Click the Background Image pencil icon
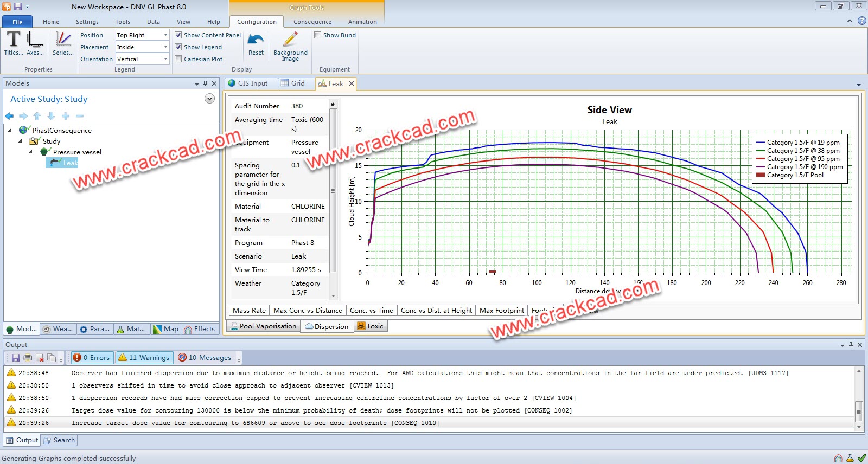This screenshot has width=868, height=464. point(290,40)
